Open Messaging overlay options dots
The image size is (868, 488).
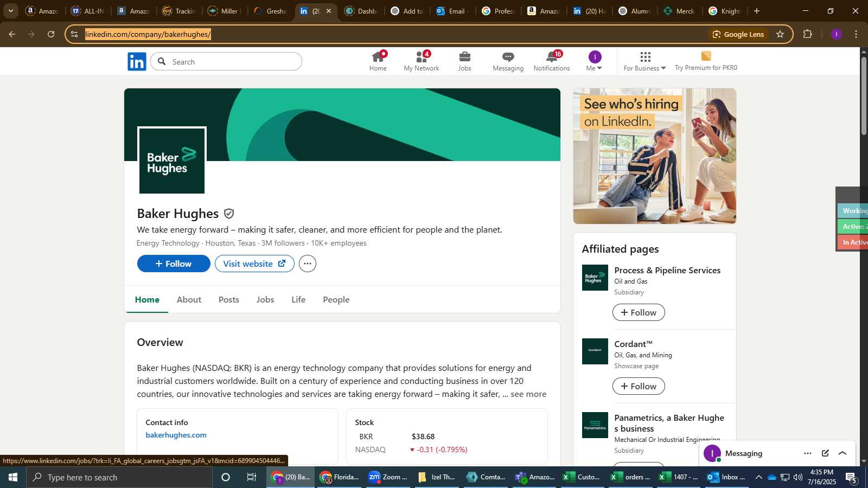(x=808, y=453)
